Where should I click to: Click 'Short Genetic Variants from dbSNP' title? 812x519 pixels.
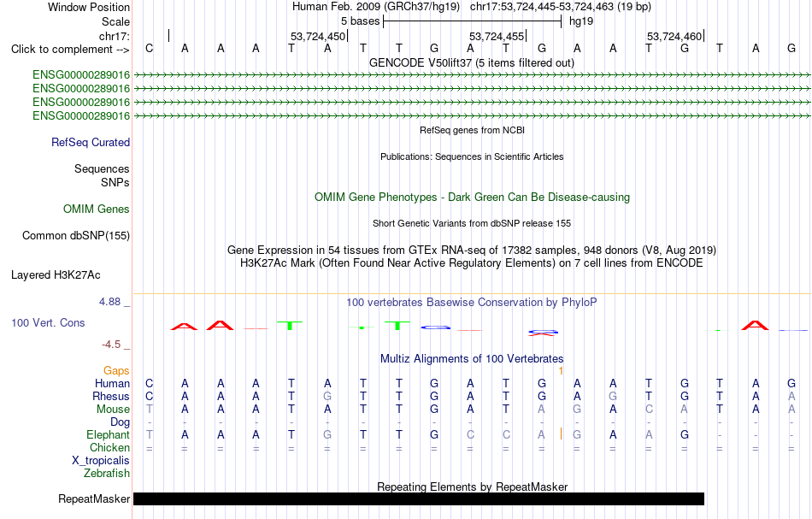(x=472, y=224)
